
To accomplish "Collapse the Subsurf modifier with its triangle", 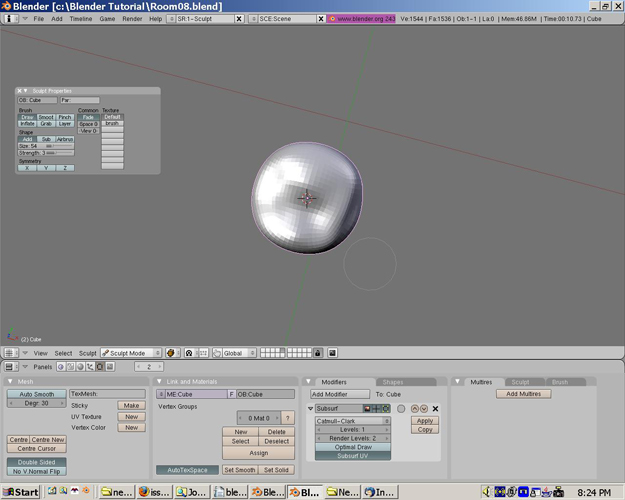I will click(311, 409).
